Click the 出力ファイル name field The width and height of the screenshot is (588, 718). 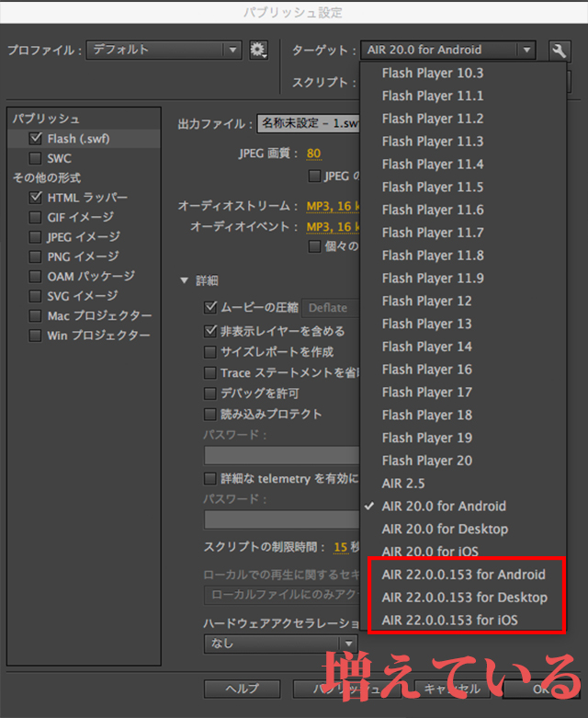point(309,123)
